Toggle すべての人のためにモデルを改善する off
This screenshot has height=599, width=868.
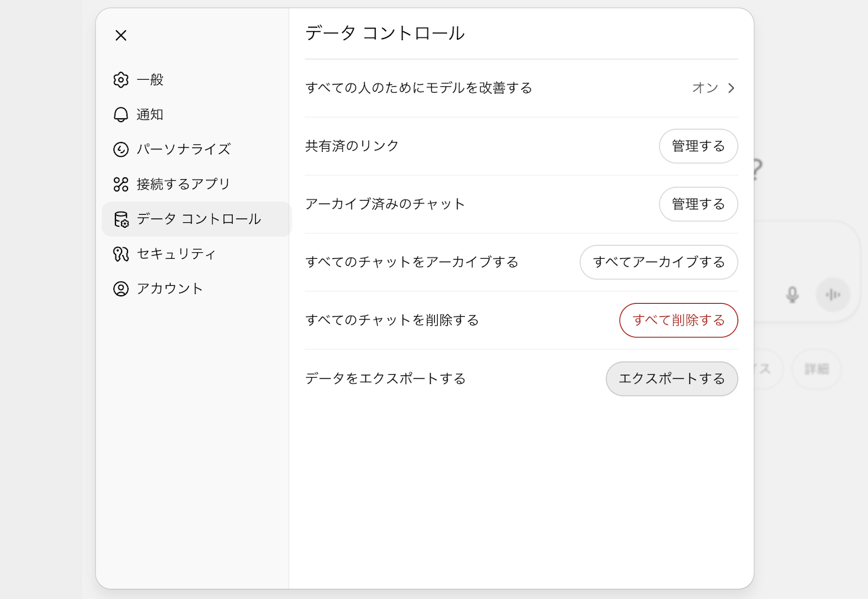[705, 88]
